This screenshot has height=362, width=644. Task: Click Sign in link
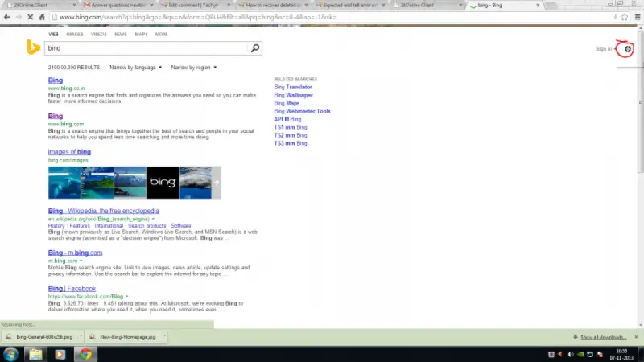tap(603, 49)
